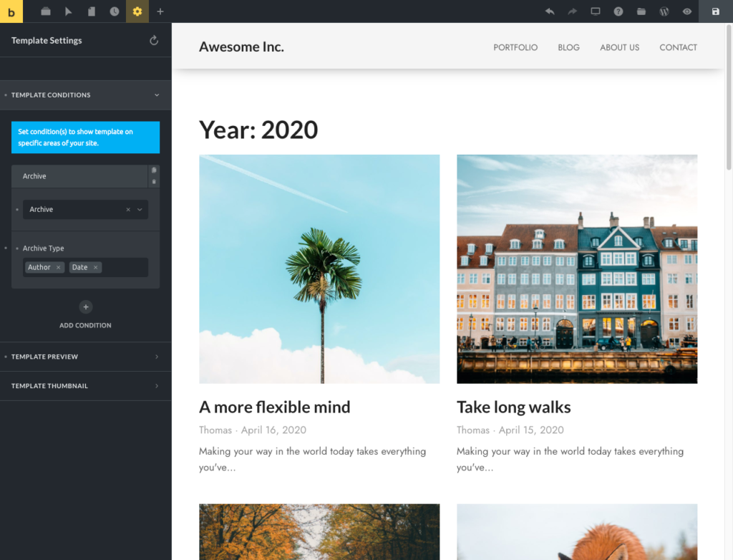This screenshot has width=733, height=560.
Task: Remove the Date tag from Archive Type
Action: click(x=95, y=268)
